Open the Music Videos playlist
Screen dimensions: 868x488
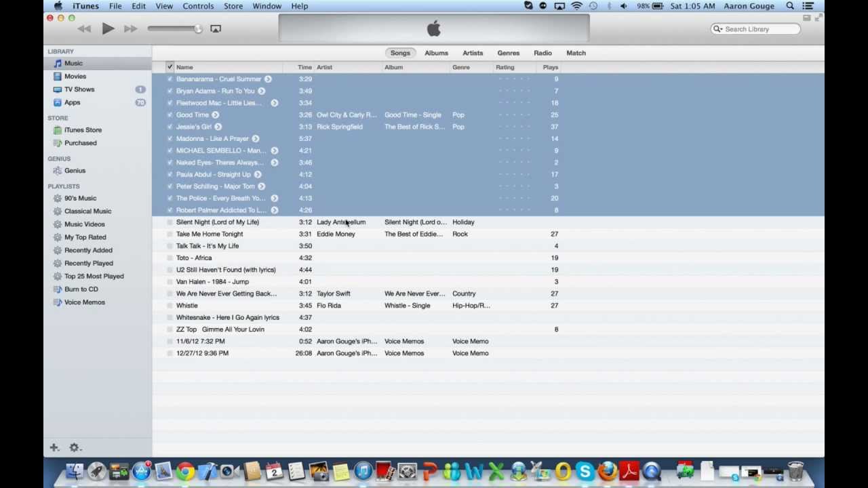coord(98,224)
